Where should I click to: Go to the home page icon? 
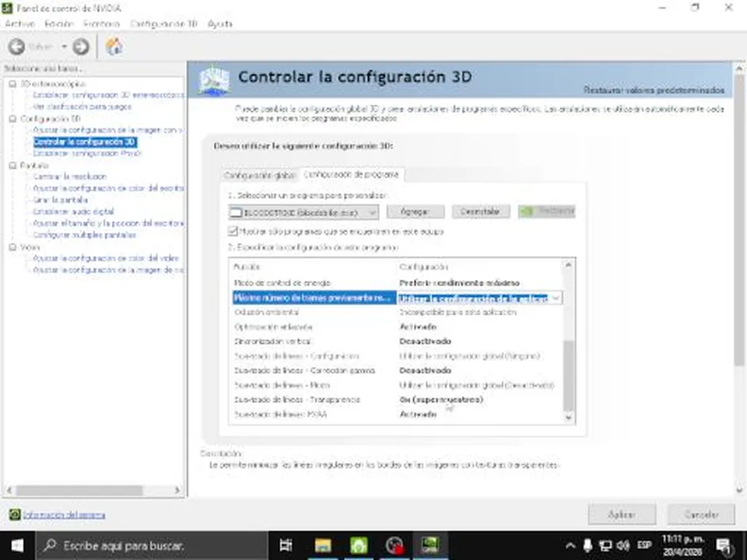pos(114,46)
